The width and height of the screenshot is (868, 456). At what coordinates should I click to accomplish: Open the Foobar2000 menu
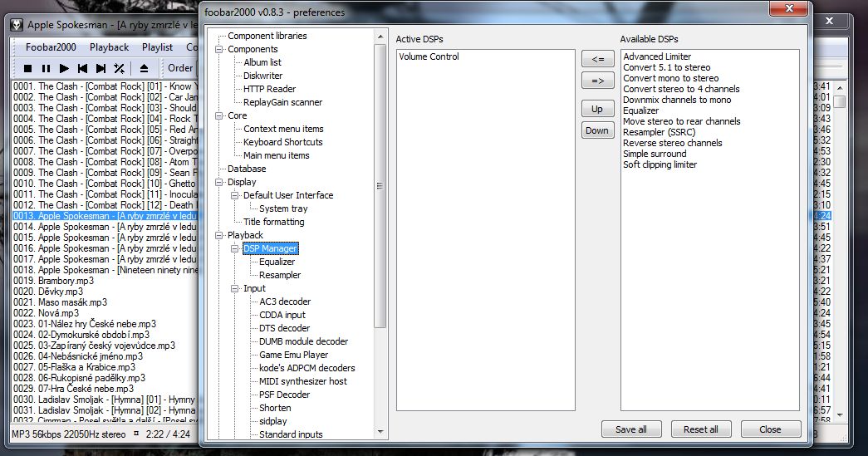[x=51, y=47]
